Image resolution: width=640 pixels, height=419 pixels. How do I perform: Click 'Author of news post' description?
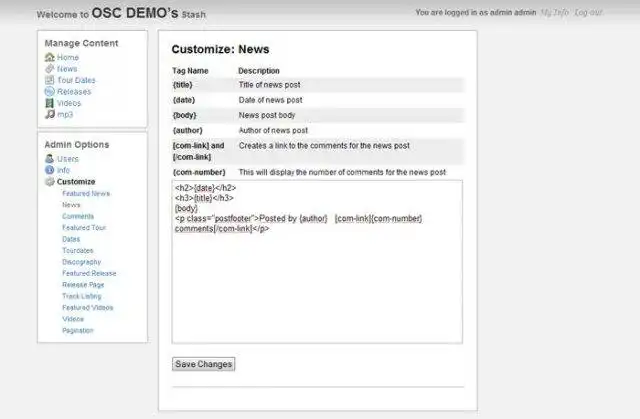[273, 131]
